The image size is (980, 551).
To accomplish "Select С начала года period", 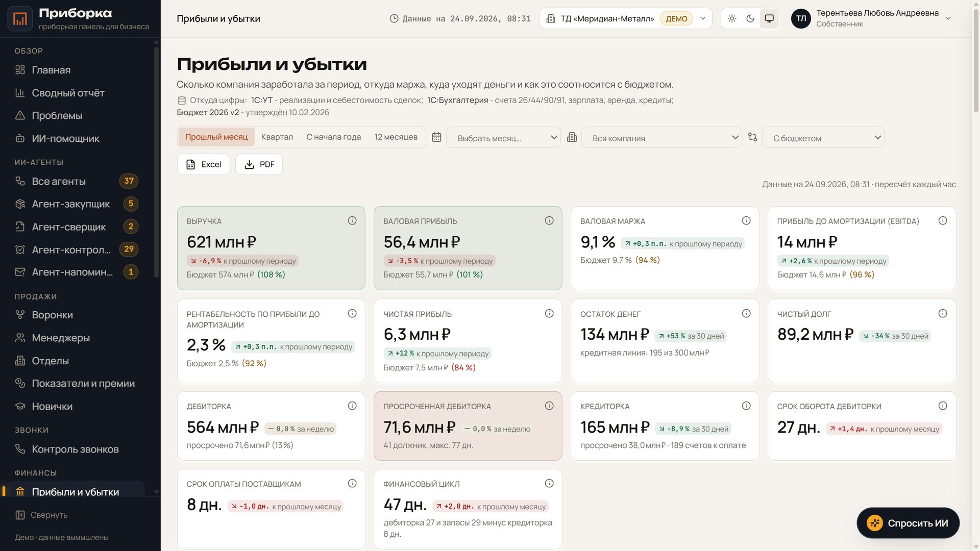I will pyautogui.click(x=334, y=137).
